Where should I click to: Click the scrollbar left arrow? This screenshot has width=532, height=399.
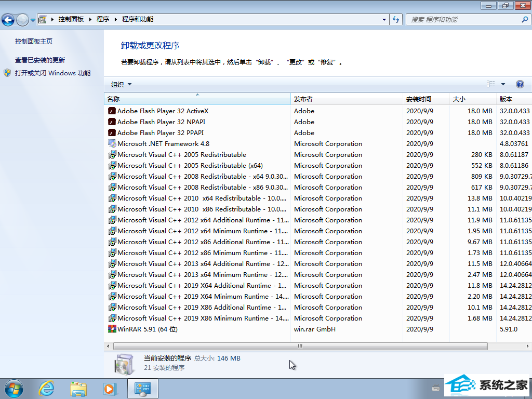pos(108,346)
